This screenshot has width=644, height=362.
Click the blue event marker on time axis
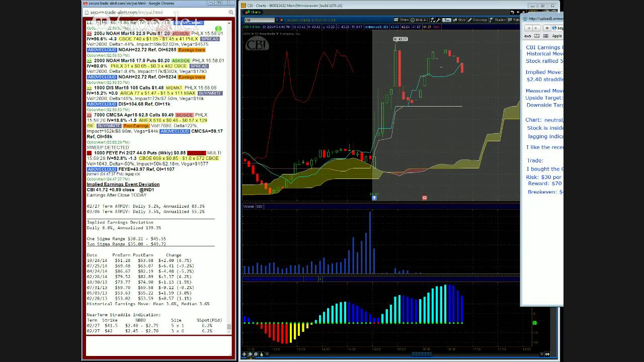374,198
